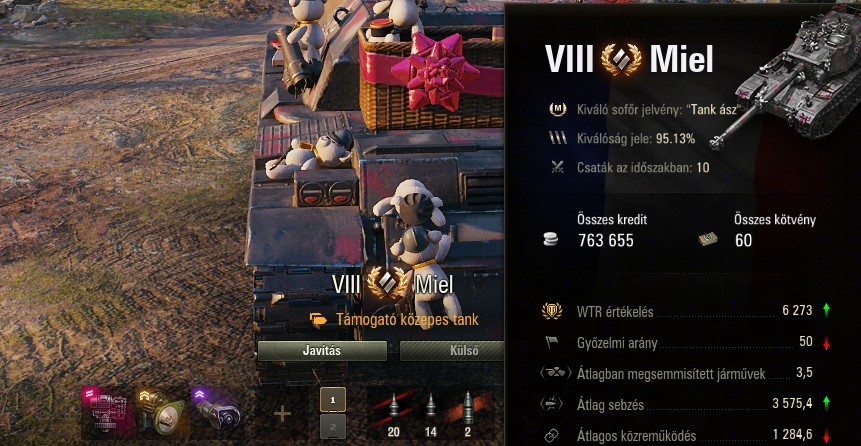Select the yellow rammer equipment slot
Viewport: 861px width, 446px height.
(x=162, y=412)
